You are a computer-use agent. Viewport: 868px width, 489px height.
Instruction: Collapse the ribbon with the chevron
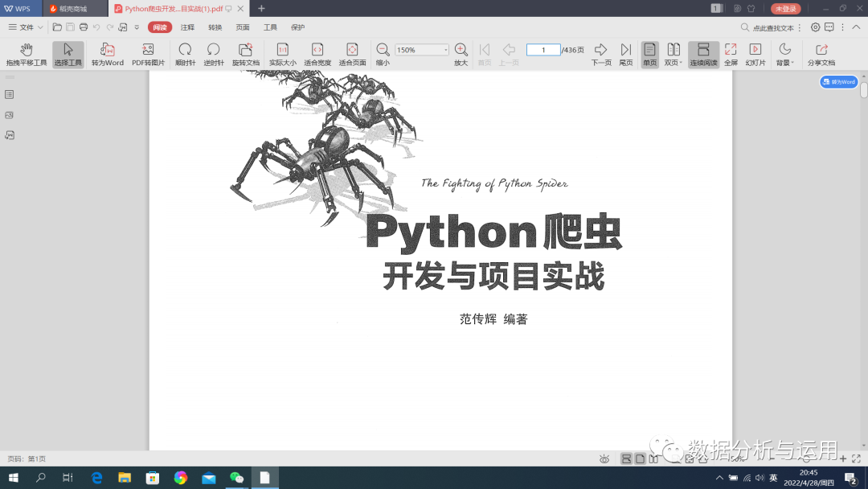point(857,27)
